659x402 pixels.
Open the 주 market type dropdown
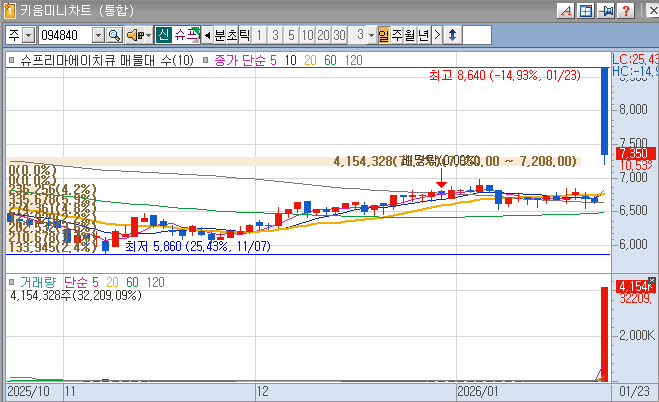coord(28,35)
